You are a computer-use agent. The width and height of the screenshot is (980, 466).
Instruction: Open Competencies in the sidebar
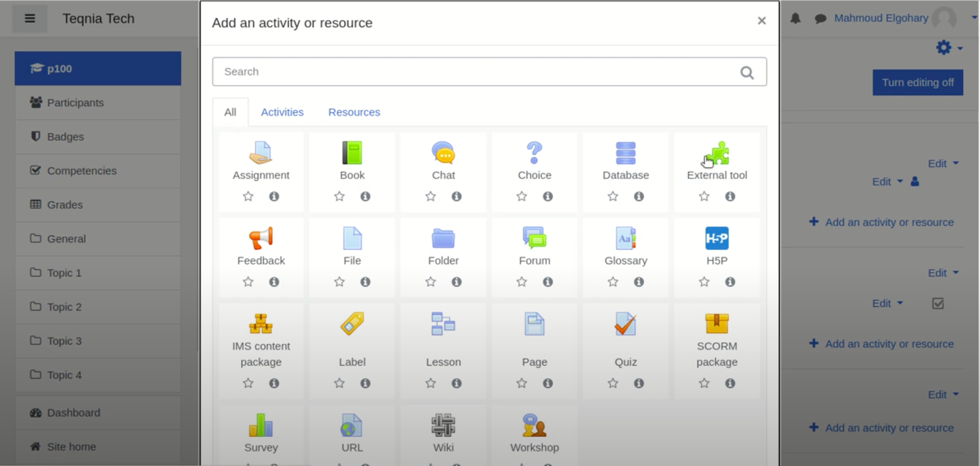pos(98,170)
